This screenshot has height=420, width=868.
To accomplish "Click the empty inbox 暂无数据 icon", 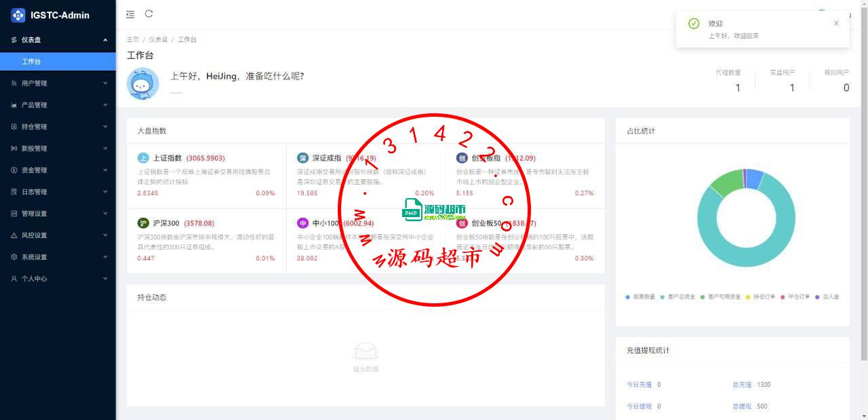I will pyautogui.click(x=366, y=351).
